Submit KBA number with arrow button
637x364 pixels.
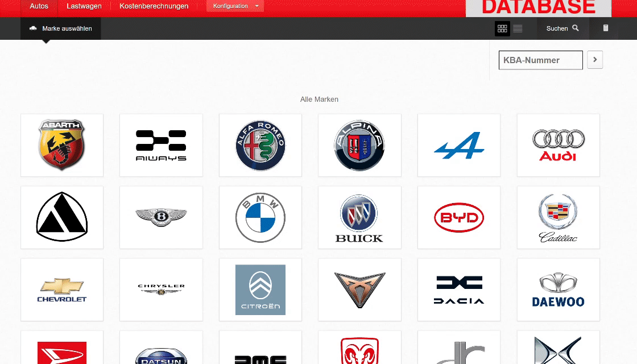tap(595, 60)
